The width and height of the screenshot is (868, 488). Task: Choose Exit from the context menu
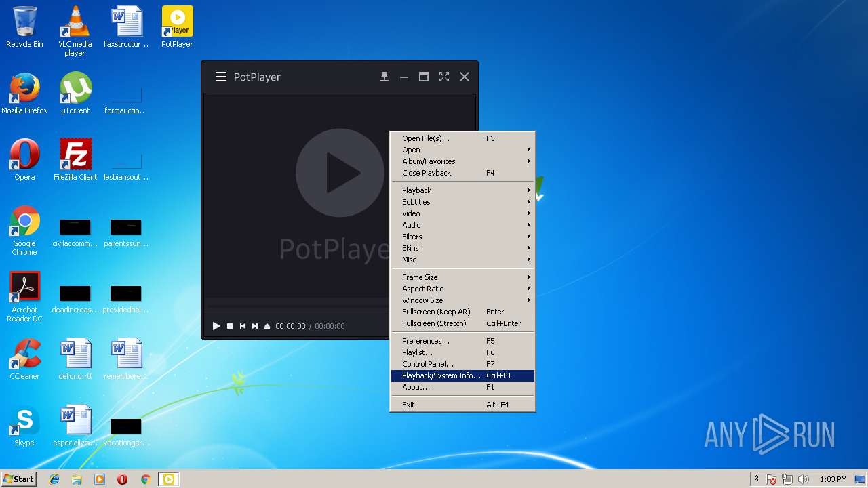point(463,405)
